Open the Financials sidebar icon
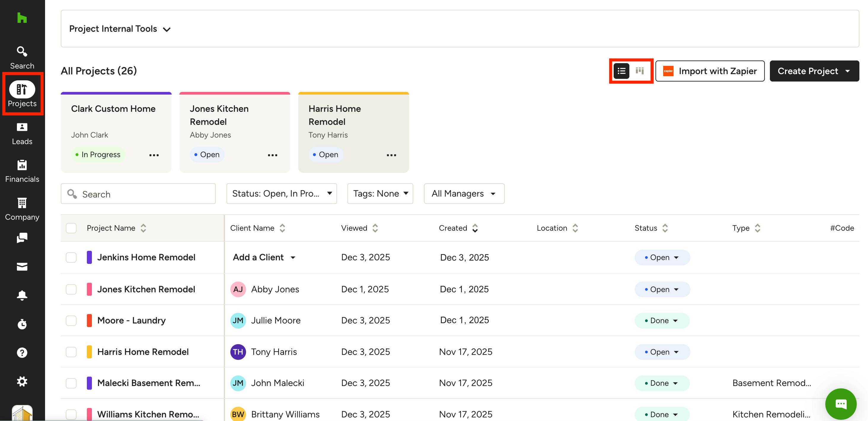Image resolution: width=868 pixels, height=421 pixels. pyautogui.click(x=22, y=171)
